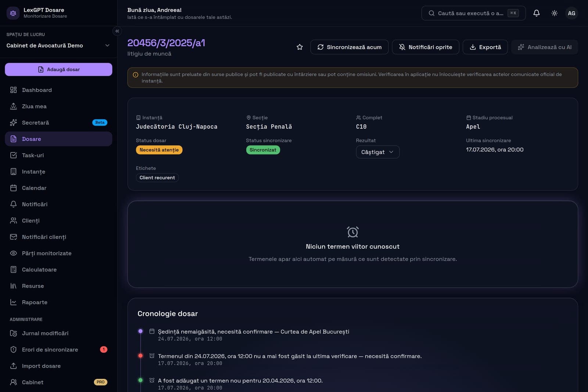
Task: Click purple timeline marker for Ședință nemaigăsită
Action: (x=140, y=331)
